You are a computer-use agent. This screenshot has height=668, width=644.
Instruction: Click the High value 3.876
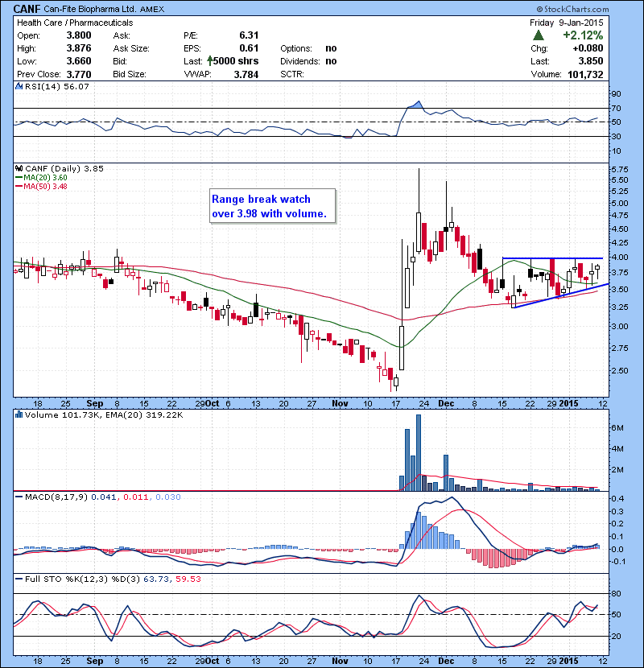(79, 48)
